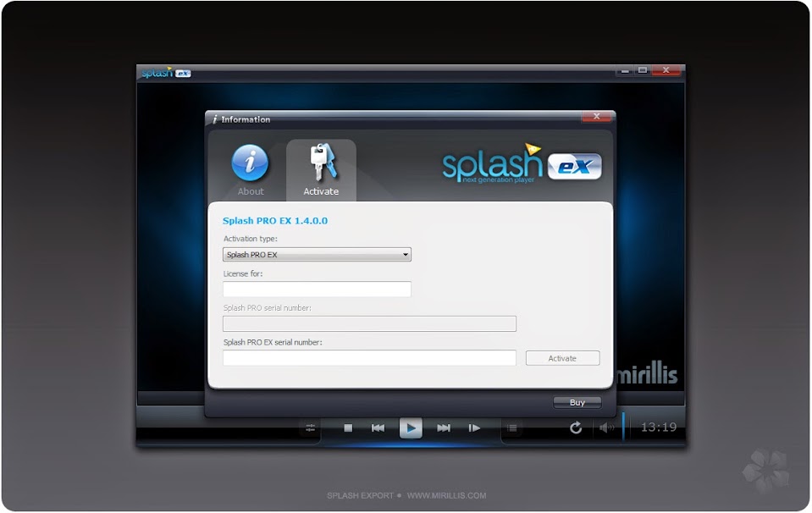Minimize the Splash player window

coord(625,70)
